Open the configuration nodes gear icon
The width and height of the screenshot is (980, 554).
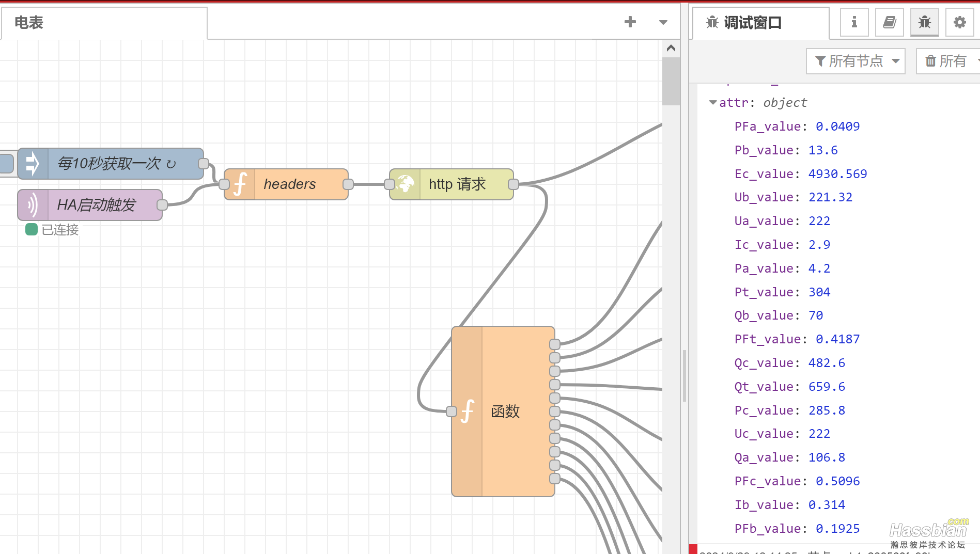[x=959, y=22]
